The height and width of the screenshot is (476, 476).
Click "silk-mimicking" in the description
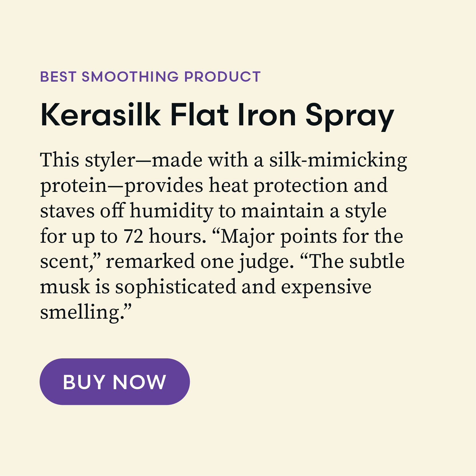point(338,160)
